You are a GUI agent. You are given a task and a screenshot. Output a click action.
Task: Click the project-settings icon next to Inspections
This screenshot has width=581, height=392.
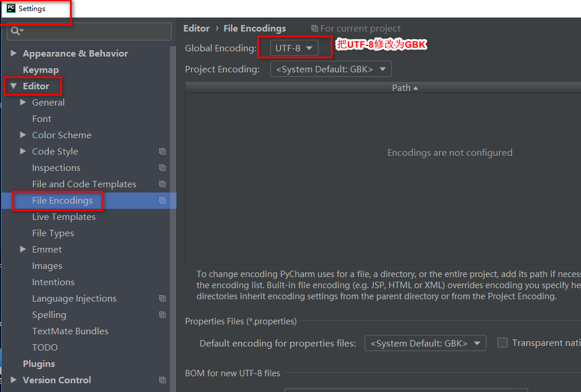pyautogui.click(x=162, y=167)
